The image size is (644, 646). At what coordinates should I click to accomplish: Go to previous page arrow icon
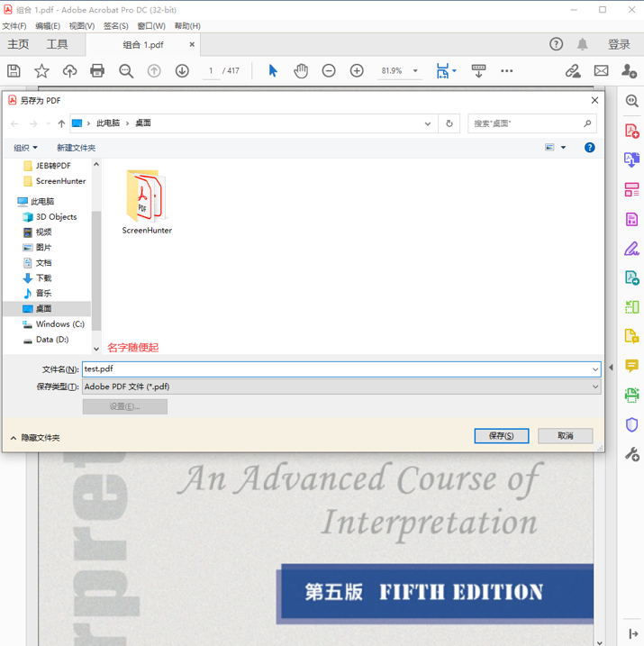[154, 71]
